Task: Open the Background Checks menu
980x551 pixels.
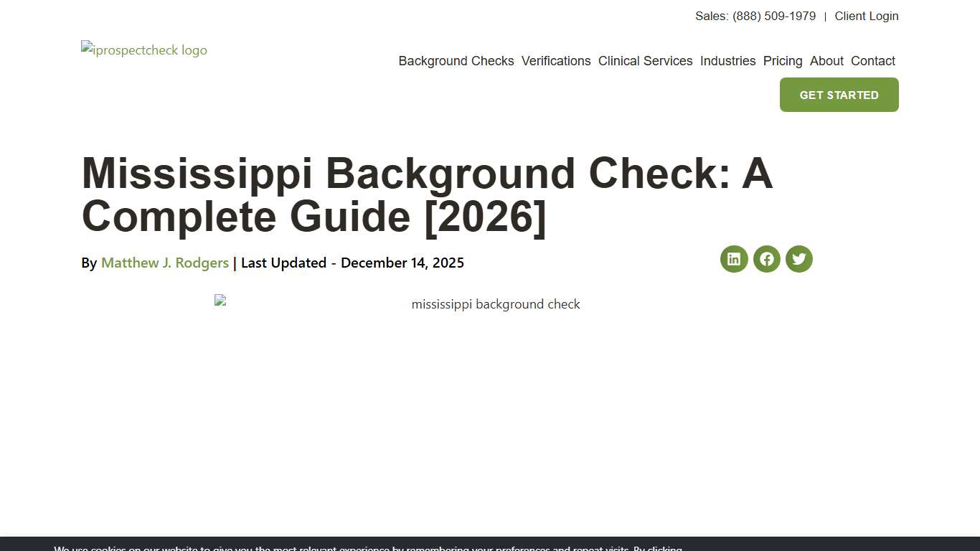Action: 456,61
